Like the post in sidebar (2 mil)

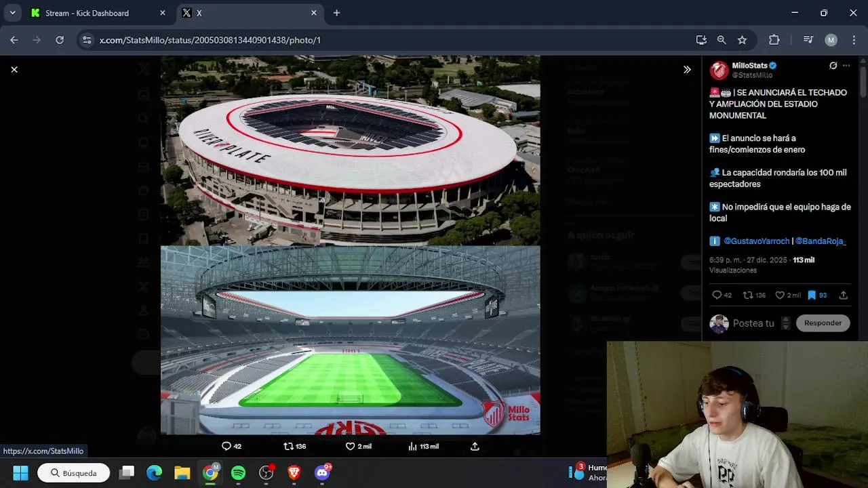[x=787, y=295]
